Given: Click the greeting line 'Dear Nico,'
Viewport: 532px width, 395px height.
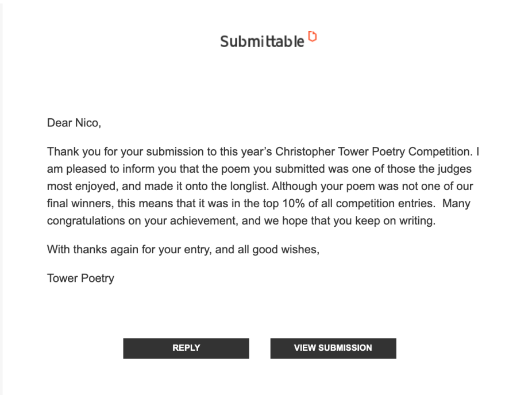Looking at the screenshot, I should pos(74,123).
